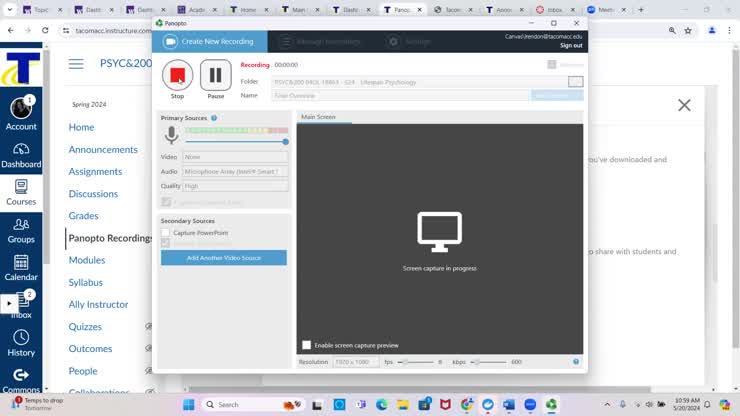
Task: Open the Quality dropdown
Action: (235, 186)
